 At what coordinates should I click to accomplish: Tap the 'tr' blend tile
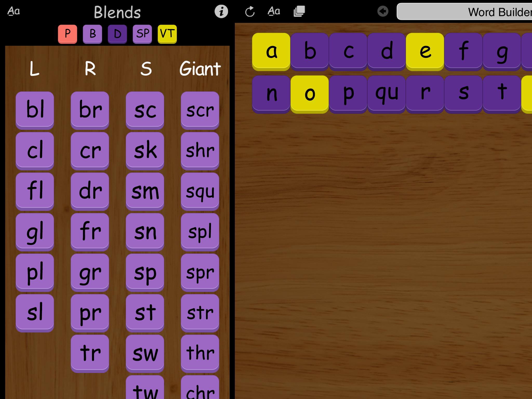(90, 353)
